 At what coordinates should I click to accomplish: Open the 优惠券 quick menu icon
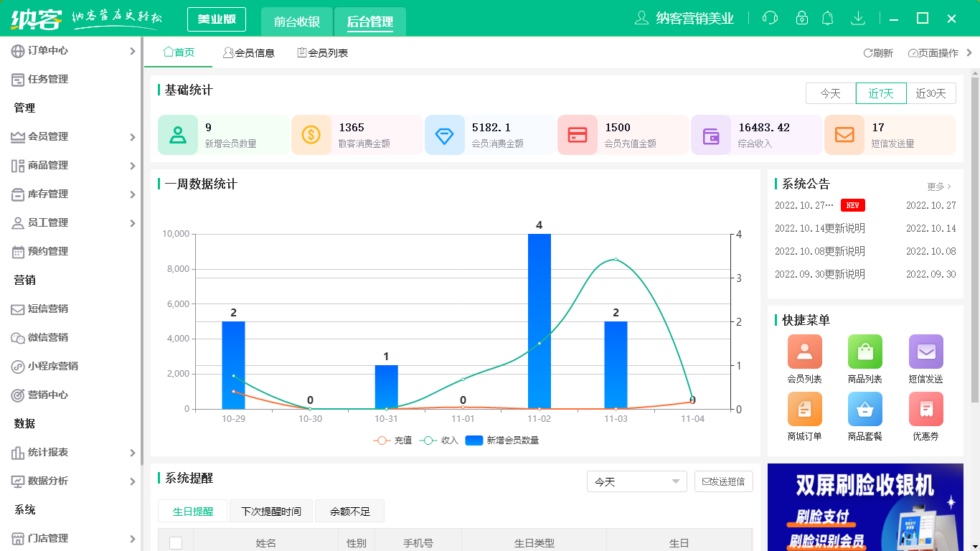point(925,409)
